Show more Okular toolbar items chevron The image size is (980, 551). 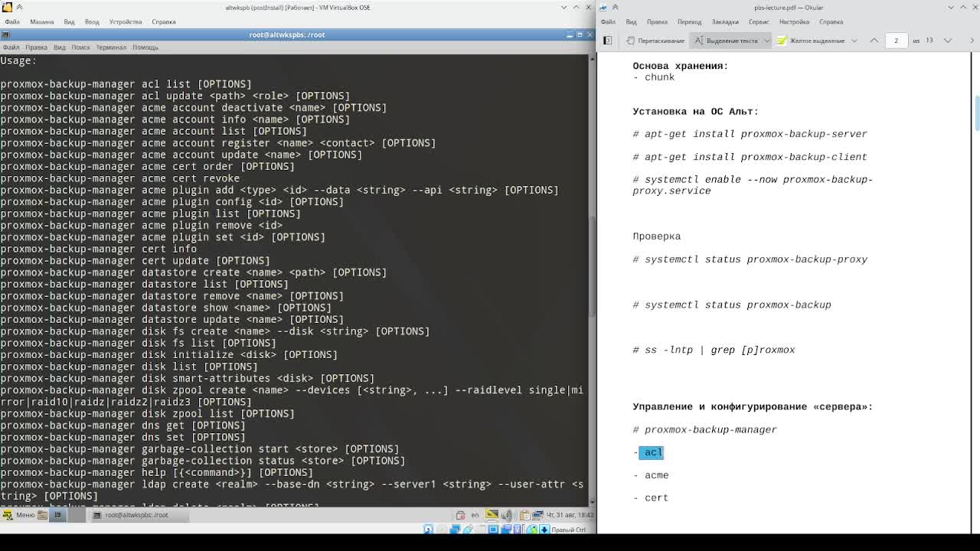coord(971,41)
